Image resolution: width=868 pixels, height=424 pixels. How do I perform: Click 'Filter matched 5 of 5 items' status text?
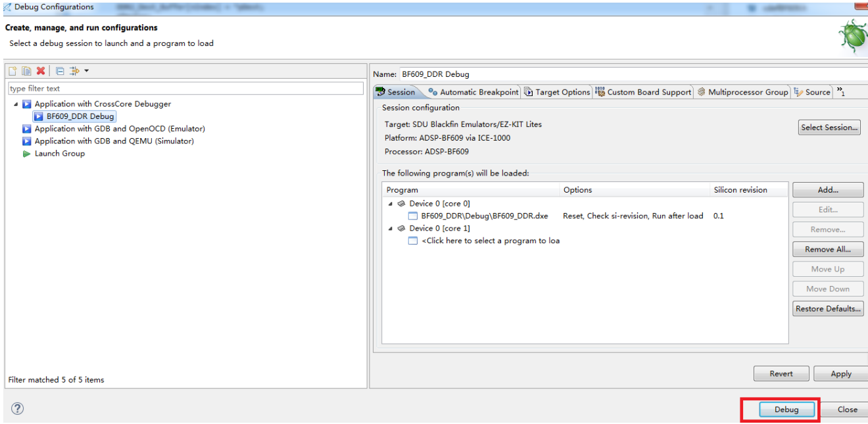pyautogui.click(x=56, y=380)
